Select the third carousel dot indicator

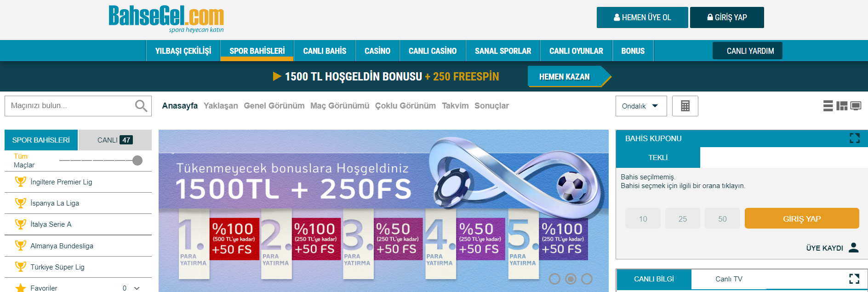[587, 279]
